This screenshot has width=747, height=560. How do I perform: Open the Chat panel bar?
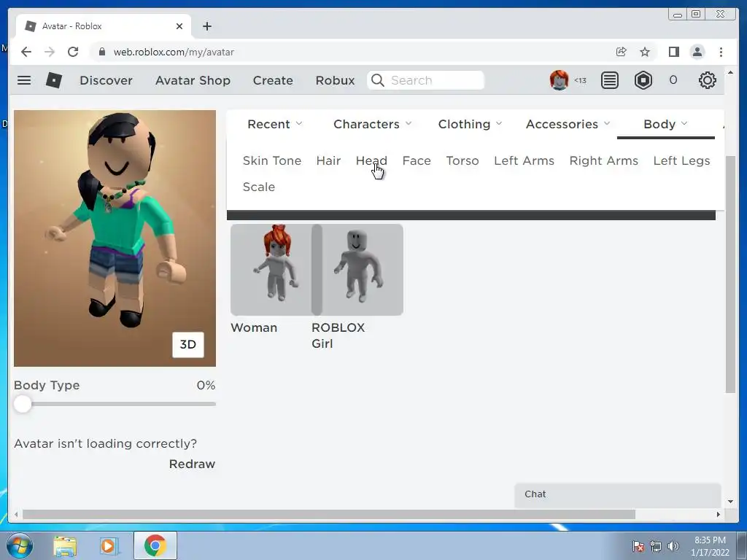(617, 495)
